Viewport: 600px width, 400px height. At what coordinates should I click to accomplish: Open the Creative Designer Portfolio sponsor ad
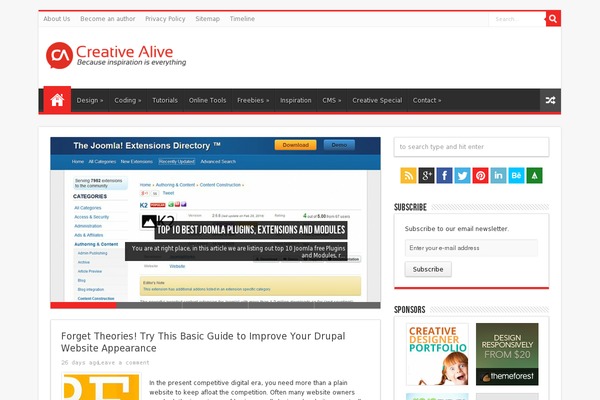coord(437,354)
